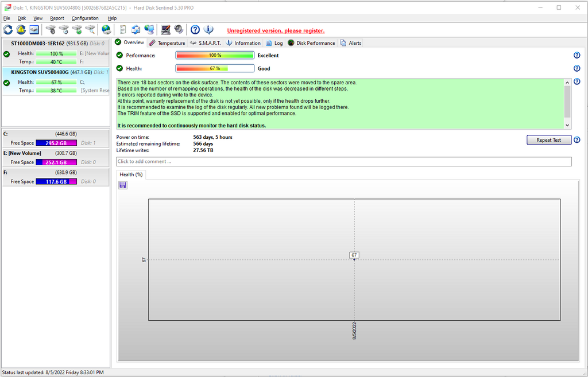
Task: Open help with blue question mark toolbar icon
Action: [195, 30]
